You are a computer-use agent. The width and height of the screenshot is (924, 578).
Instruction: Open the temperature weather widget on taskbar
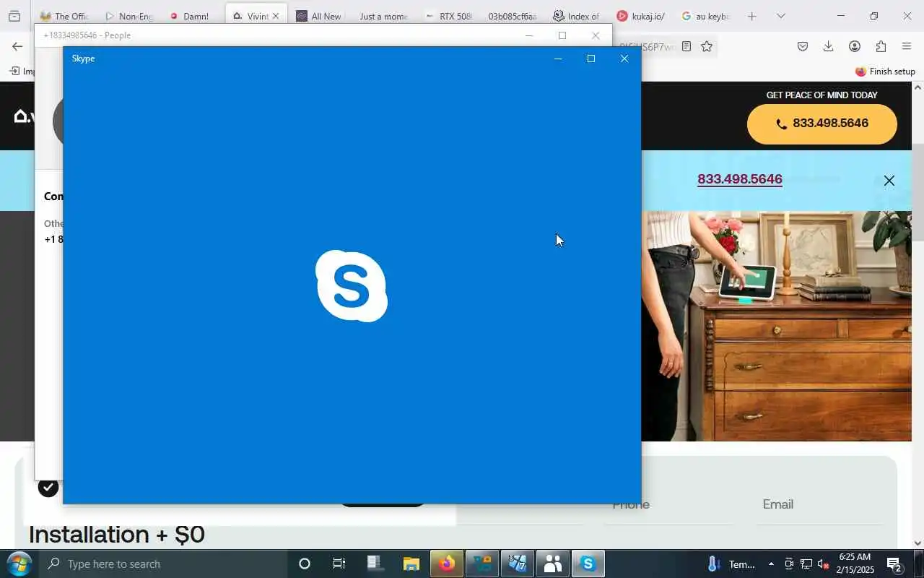point(731,564)
